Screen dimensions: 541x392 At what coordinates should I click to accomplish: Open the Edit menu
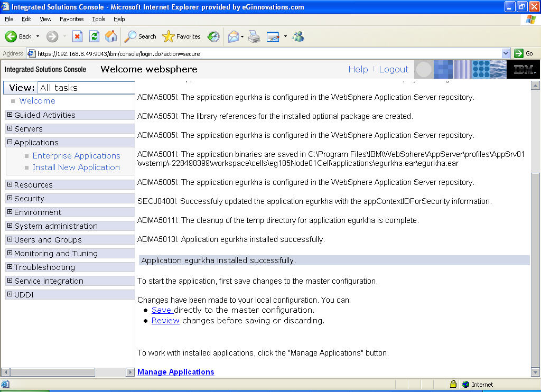tap(26, 19)
